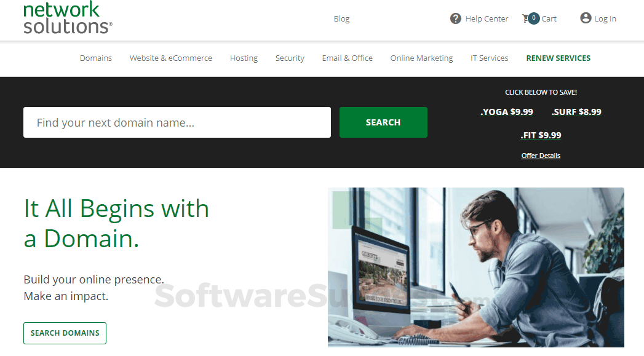Click the domain name search field

pyautogui.click(x=177, y=122)
